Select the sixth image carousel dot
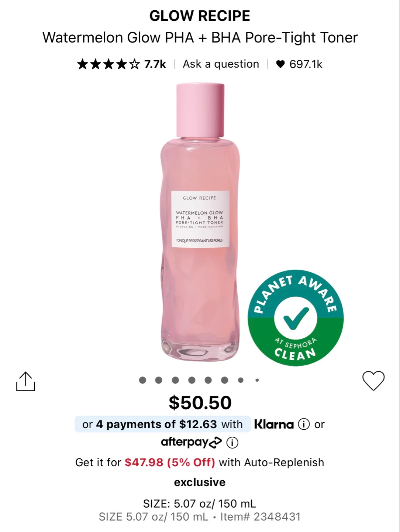This screenshot has width=400, height=532. pos(224,380)
